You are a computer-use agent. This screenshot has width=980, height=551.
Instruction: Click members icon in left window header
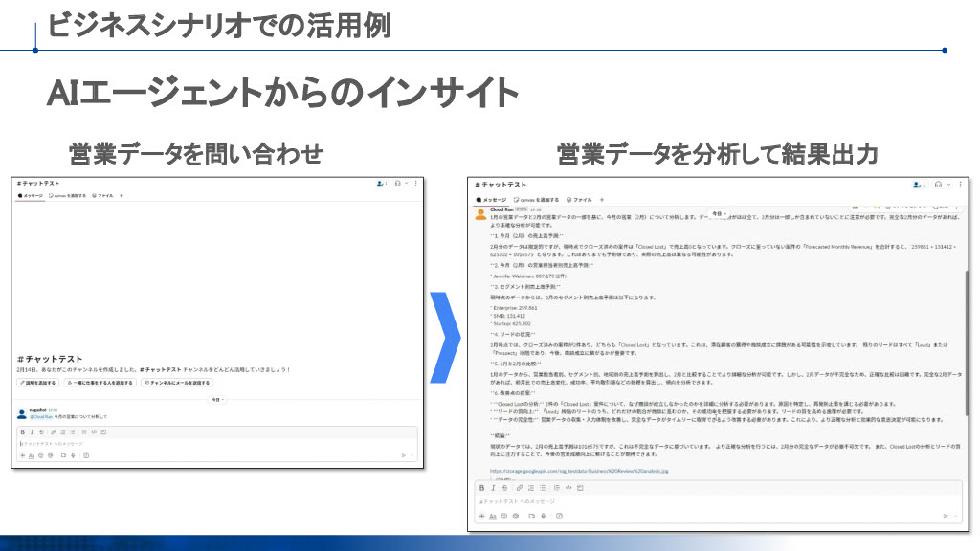click(381, 183)
